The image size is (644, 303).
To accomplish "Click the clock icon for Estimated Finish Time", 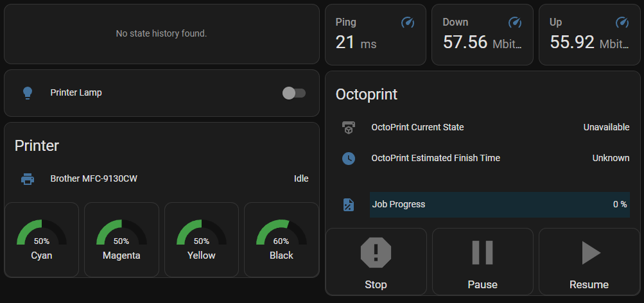I will coord(348,158).
